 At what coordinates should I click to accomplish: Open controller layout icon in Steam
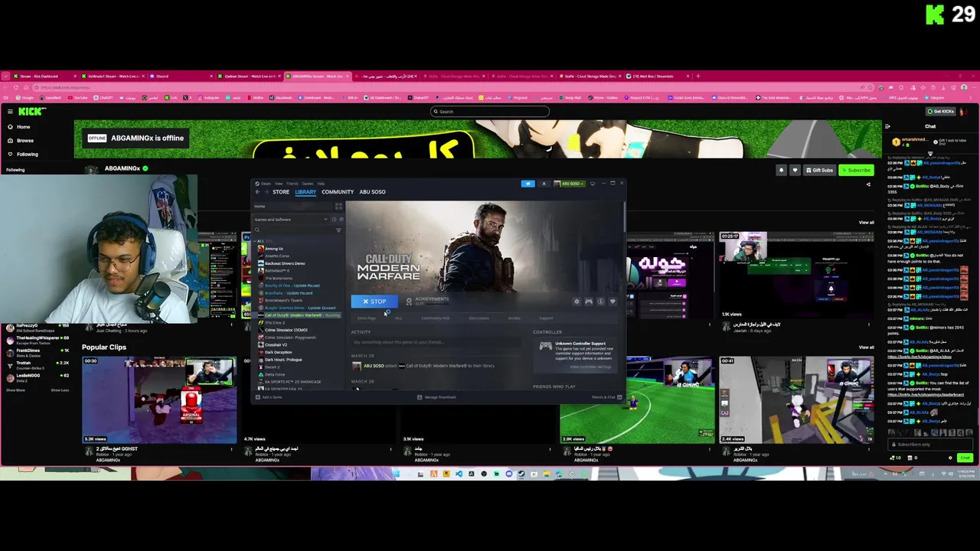[x=589, y=302]
